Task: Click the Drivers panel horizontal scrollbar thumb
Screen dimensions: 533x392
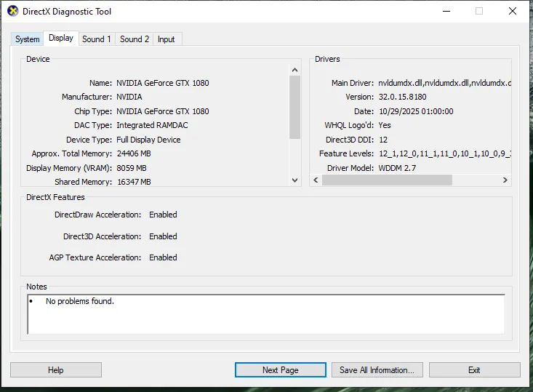Action: (387, 180)
